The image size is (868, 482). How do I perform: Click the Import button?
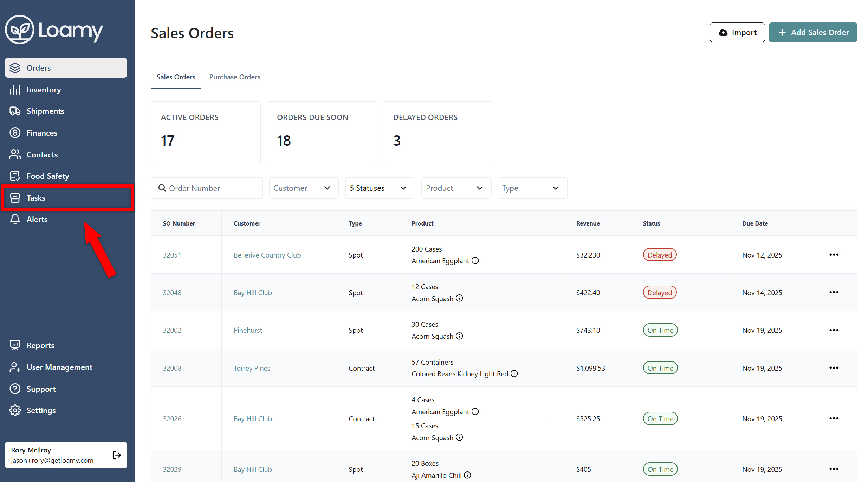(x=737, y=32)
